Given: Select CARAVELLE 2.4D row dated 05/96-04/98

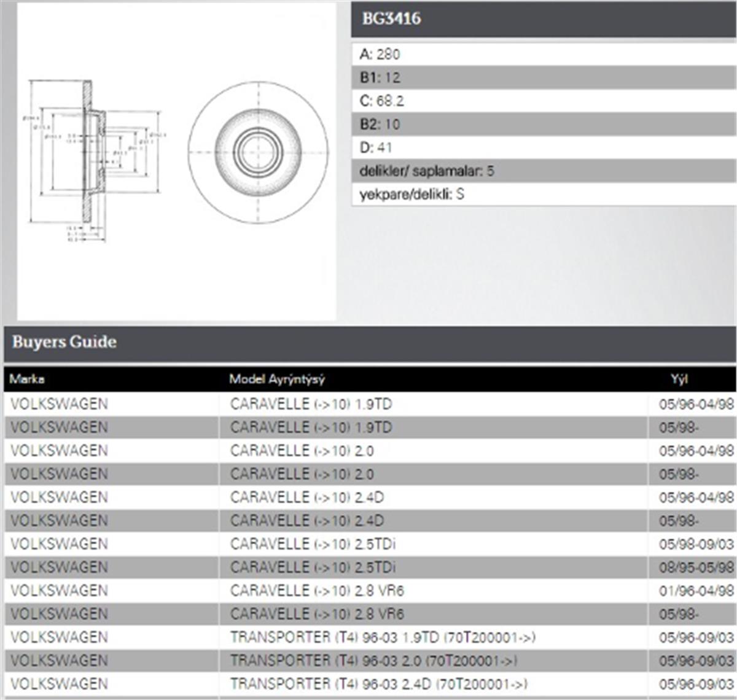Looking at the screenshot, I should click(x=370, y=497).
